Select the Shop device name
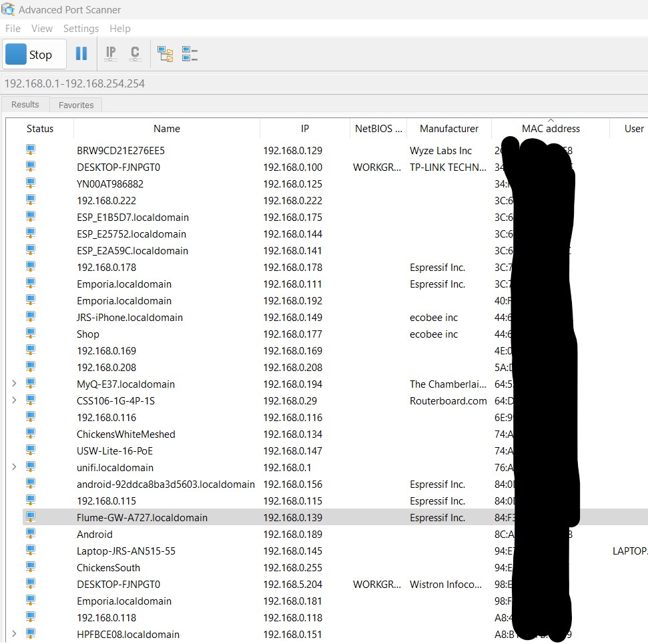 click(x=88, y=334)
